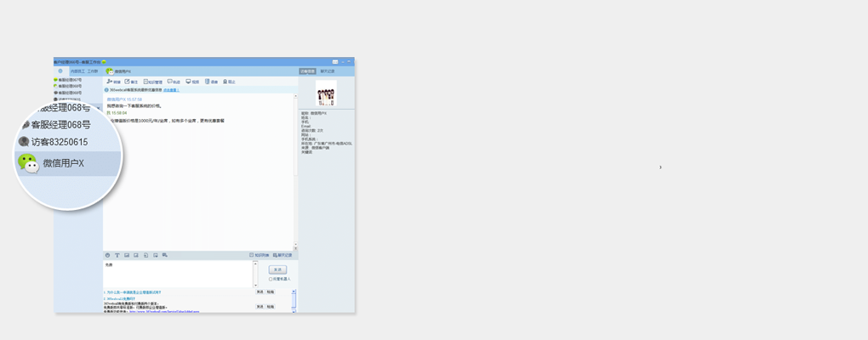Click down arrow of message input scrollbar
Screen dimensions: 868x340
(255, 285)
